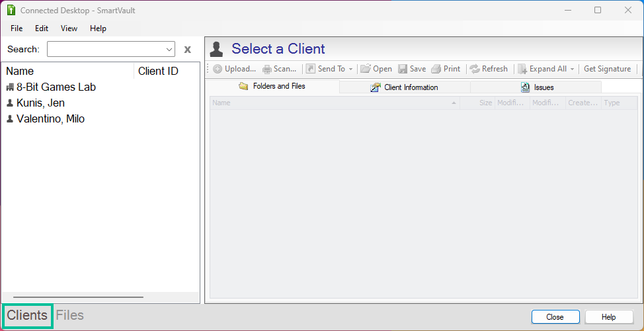The width and height of the screenshot is (644, 331).
Task: Click the Expand All toolbar icon
Action: (x=522, y=69)
